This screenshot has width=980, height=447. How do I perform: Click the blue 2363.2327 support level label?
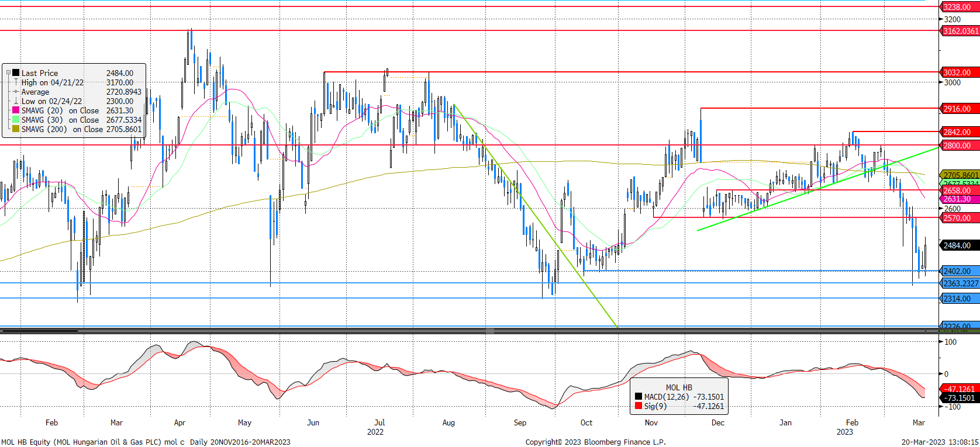pyautogui.click(x=960, y=283)
